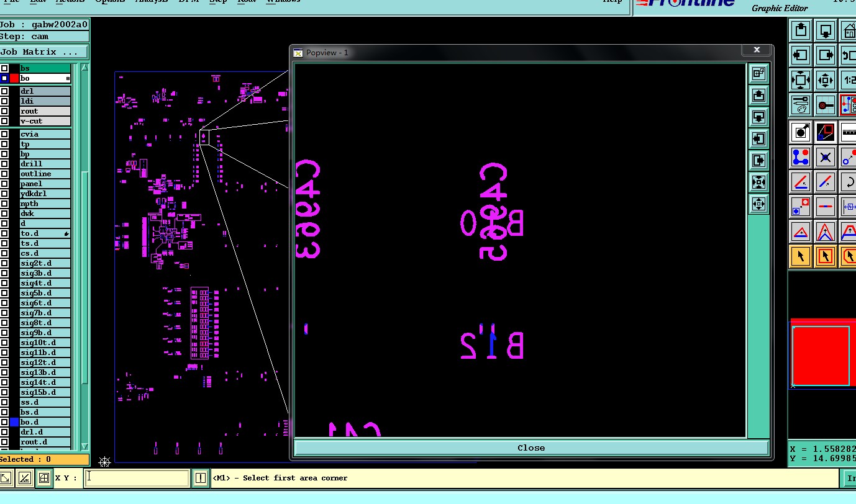The height and width of the screenshot is (504, 856).
Task: Zoom in inside Popview window
Action: coord(758,182)
